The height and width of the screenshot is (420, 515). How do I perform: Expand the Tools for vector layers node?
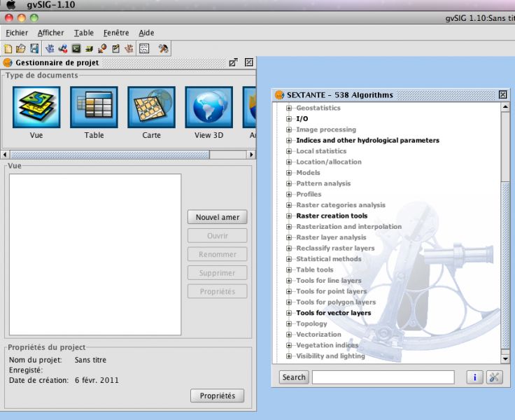288,313
